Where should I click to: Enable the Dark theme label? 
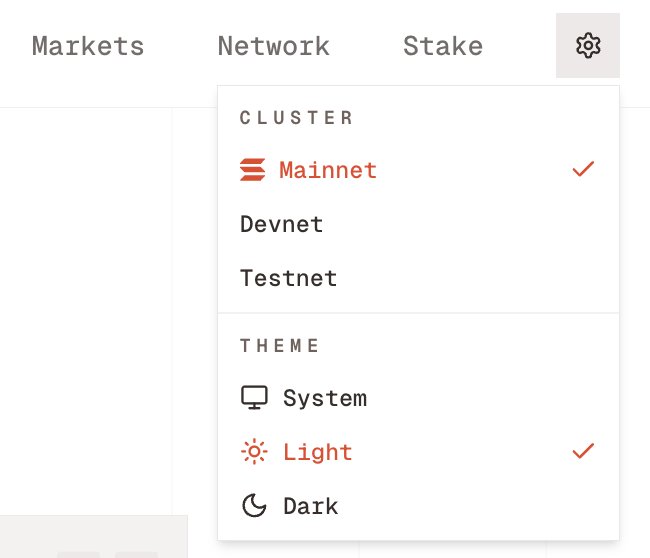[311, 506]
